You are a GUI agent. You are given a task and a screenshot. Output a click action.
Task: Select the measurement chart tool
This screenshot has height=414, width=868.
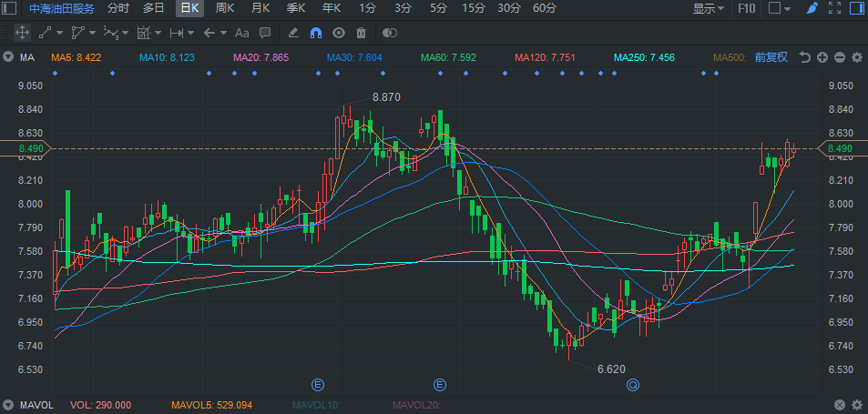tap(143, 33)
